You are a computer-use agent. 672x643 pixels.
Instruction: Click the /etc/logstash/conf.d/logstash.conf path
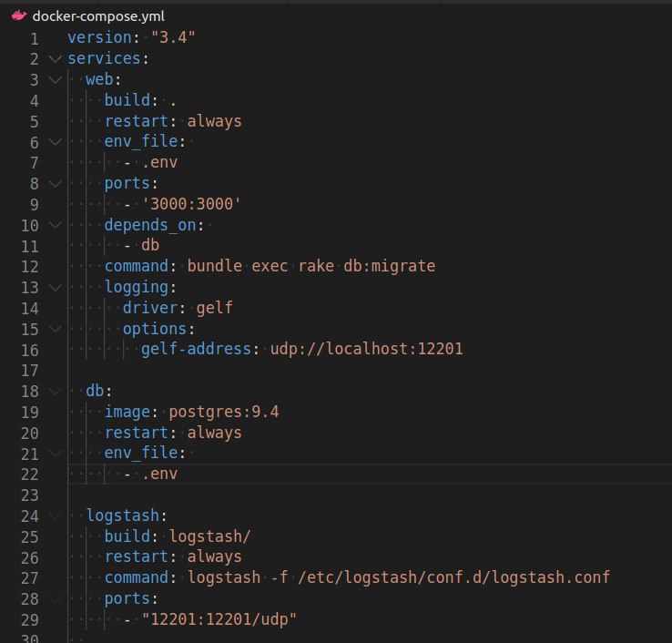pyautogui.click(x=453, y=577)
